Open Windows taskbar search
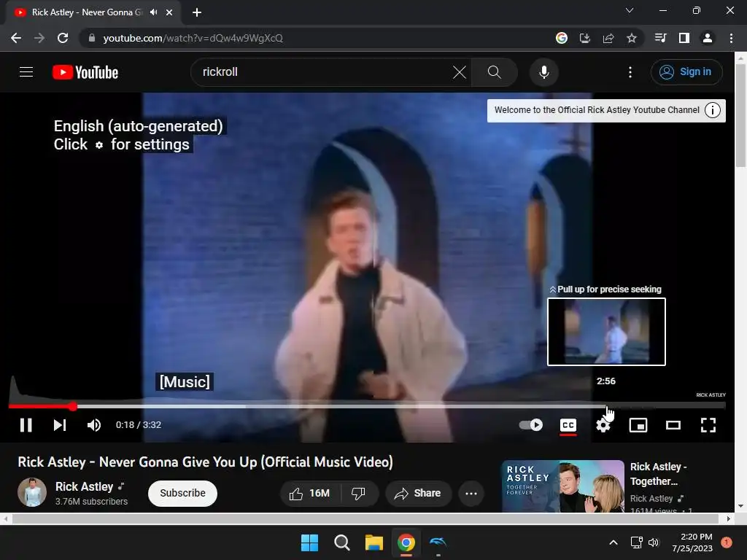 (x=342, y=542)
